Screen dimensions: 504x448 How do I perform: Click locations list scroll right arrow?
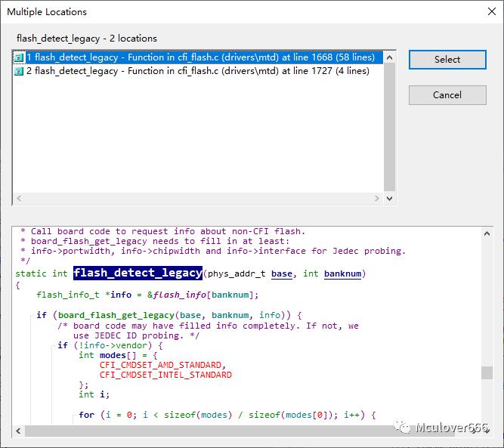pyautogui.click(x=377, y=198)
